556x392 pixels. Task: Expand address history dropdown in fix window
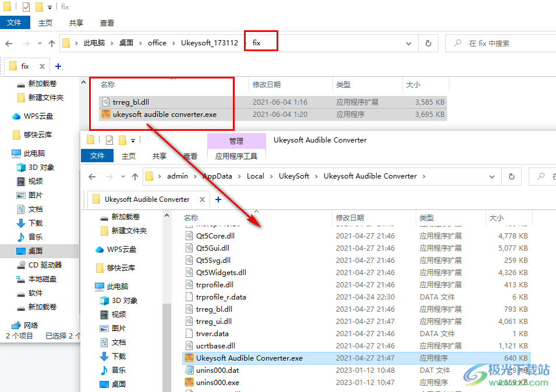409,44
